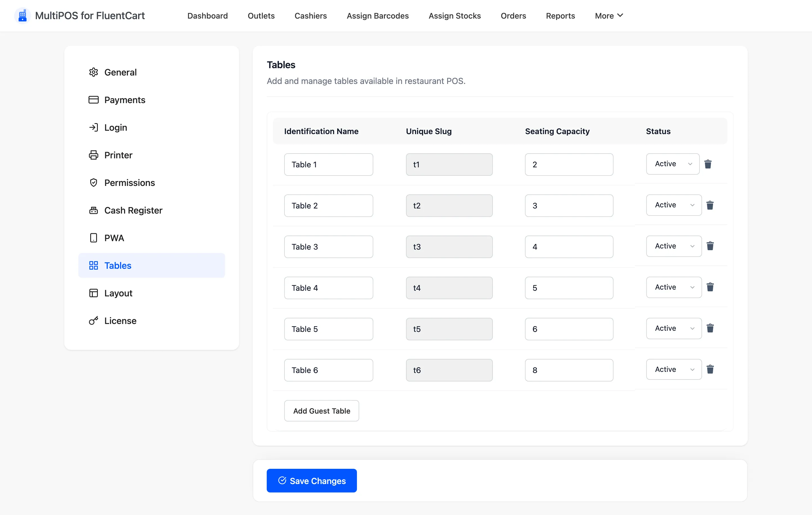Click Table 1 seating capacity field
This screenshot has width=812, height=515.
pyautogui.click(x=569, y=165)
